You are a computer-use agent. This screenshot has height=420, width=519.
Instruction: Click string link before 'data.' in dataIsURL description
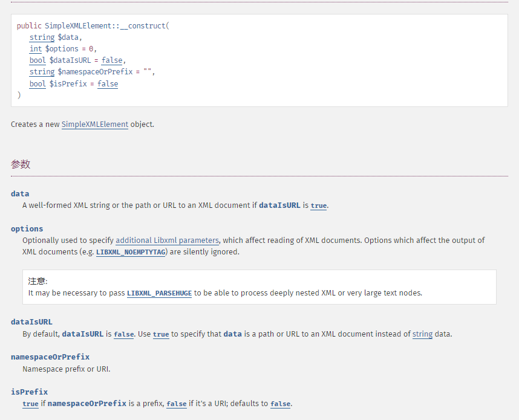pos(422,334)
